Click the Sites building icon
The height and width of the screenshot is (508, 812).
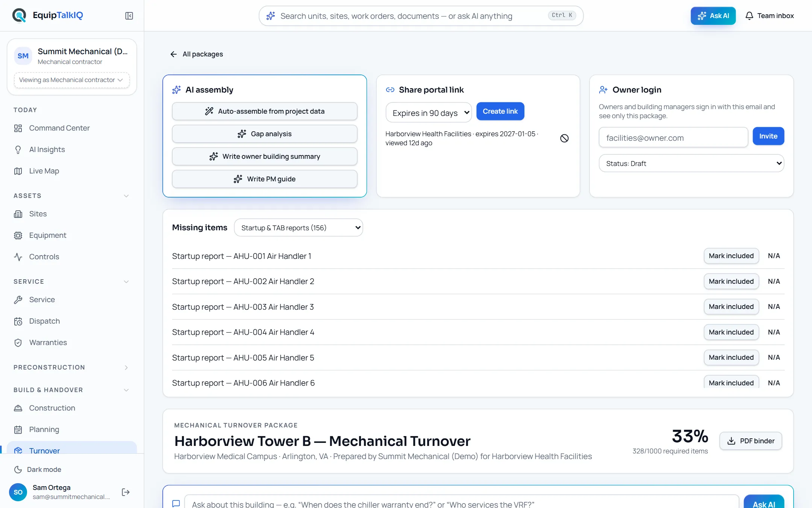[18, 214]
